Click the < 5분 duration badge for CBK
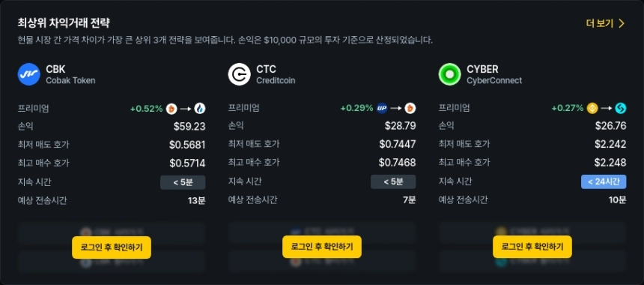 click(x=183, y=182)
